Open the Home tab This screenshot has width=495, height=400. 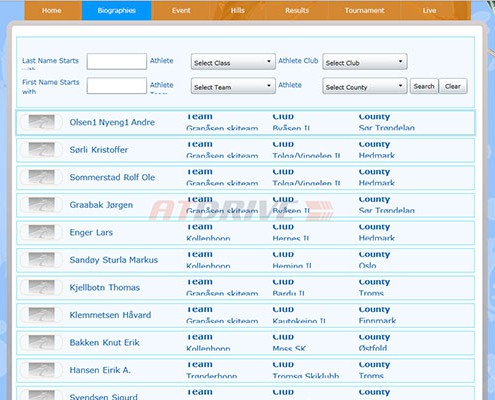[x=52, y=10]
